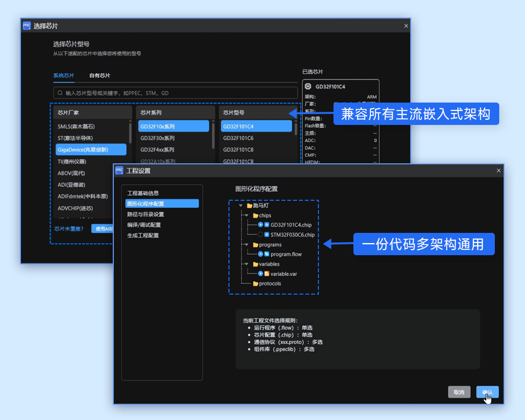Viewport: 525px width, 420px height.
Task: Click the programs folder icon
Action: click(256, 245)
